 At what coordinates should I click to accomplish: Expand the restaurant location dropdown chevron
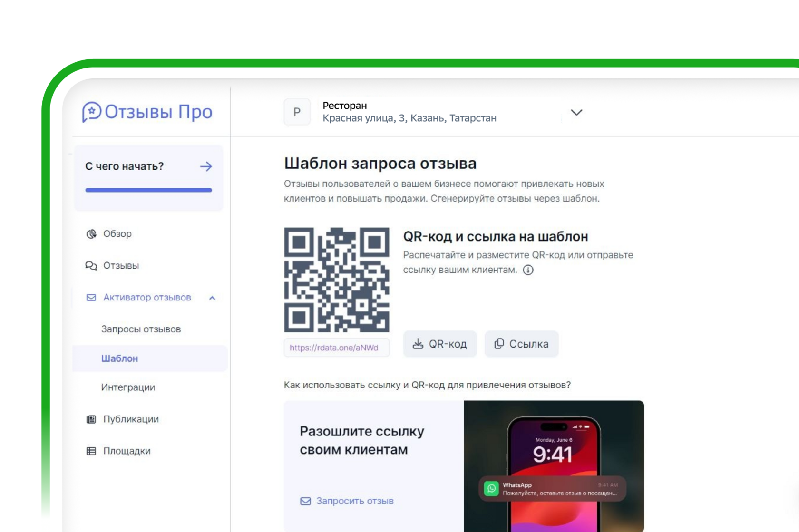point(576,113)
